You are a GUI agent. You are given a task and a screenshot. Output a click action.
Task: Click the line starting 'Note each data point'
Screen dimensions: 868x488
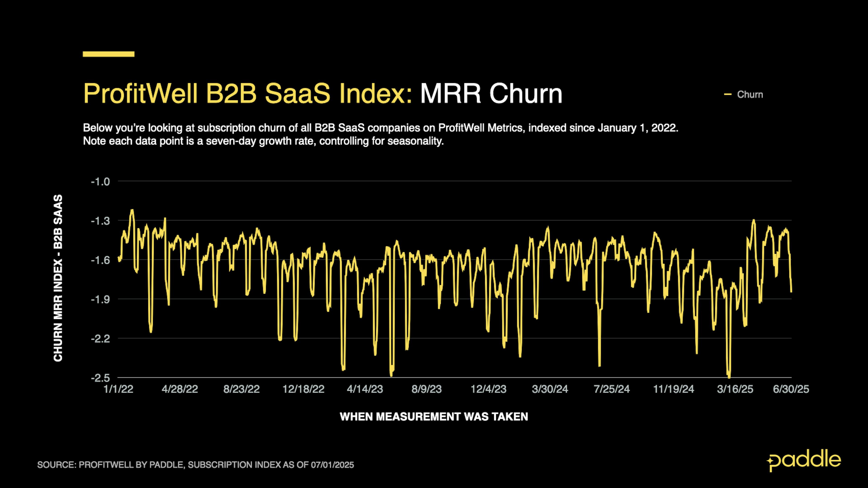(x=263, y=141)
